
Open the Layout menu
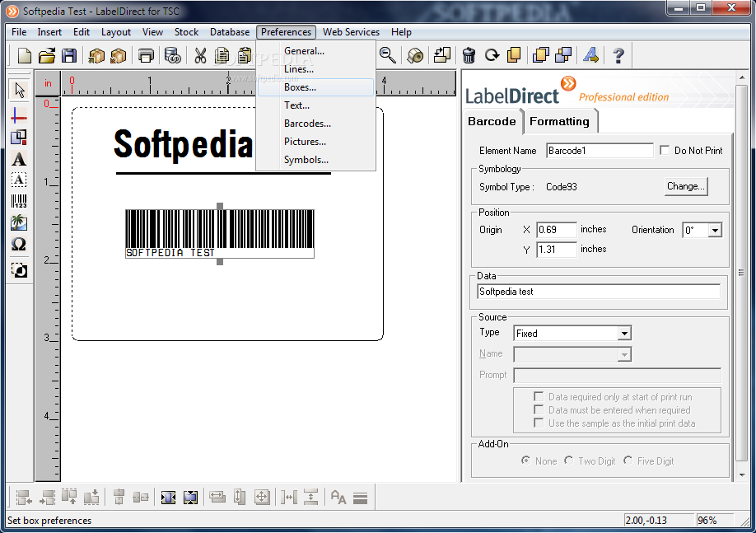[116, 32]
